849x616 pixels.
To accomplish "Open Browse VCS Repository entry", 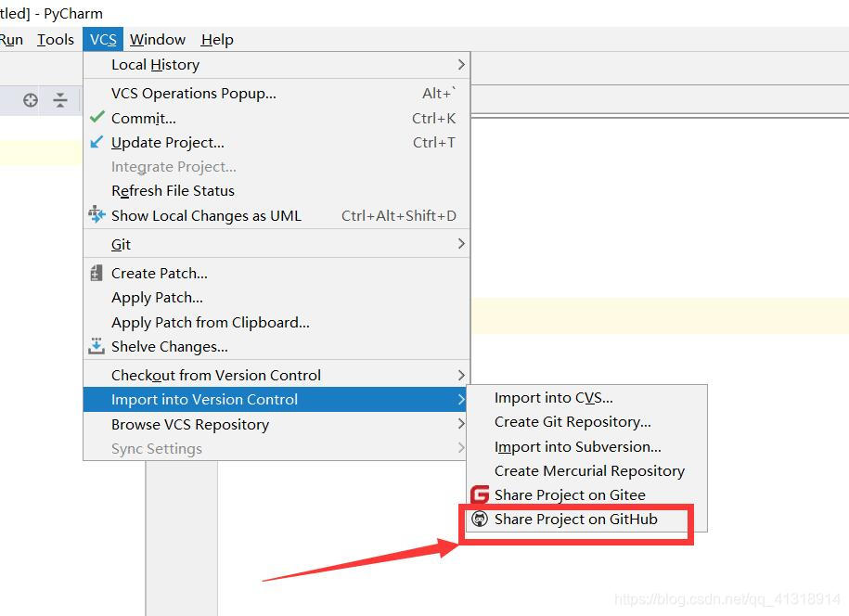I will [277, 424].
